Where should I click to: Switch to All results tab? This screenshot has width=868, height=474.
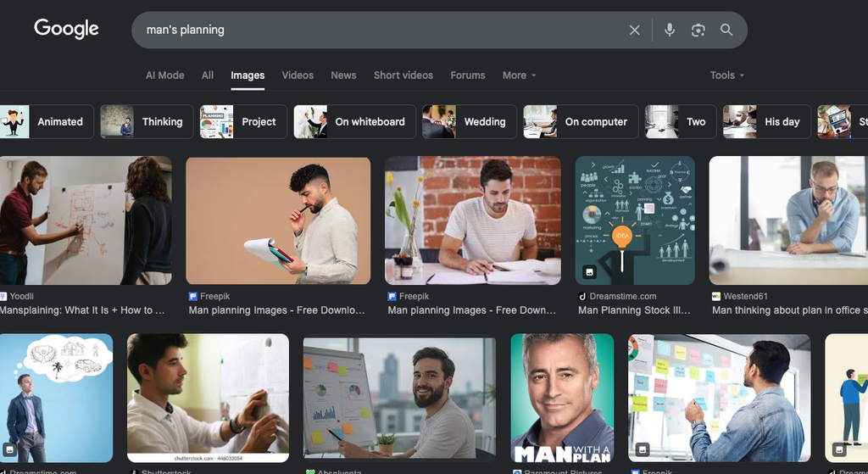tap(208, 75)
